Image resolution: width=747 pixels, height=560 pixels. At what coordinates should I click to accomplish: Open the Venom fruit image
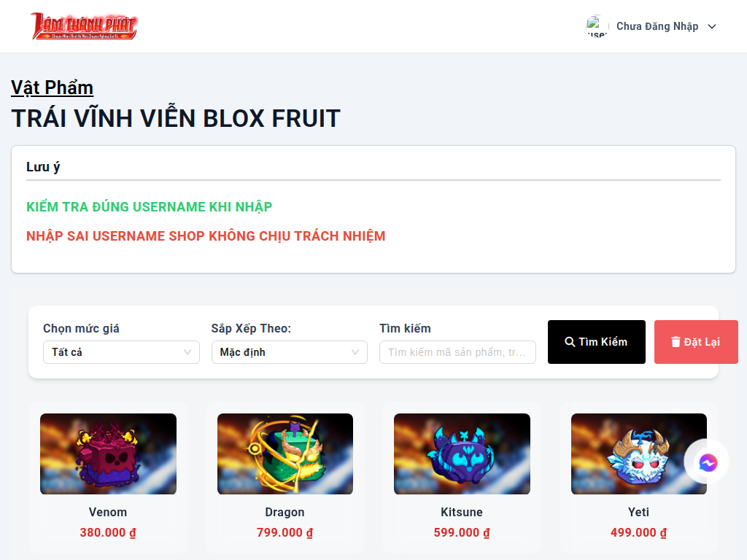[x=108, y=454]
